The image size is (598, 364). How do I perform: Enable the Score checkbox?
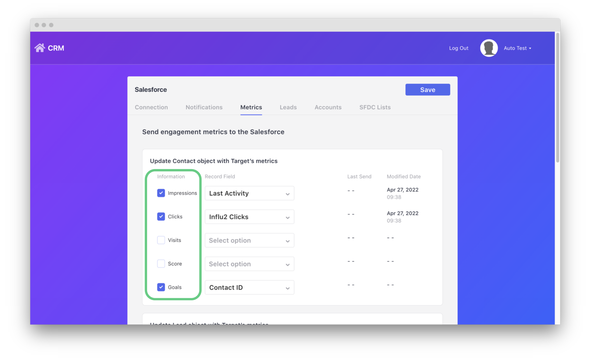161,264
